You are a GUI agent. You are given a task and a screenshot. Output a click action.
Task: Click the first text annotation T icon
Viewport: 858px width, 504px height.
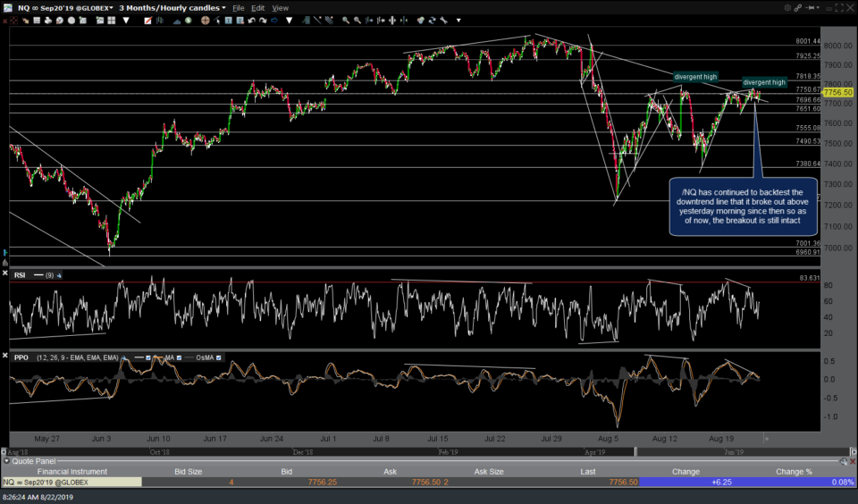point(229,21)
